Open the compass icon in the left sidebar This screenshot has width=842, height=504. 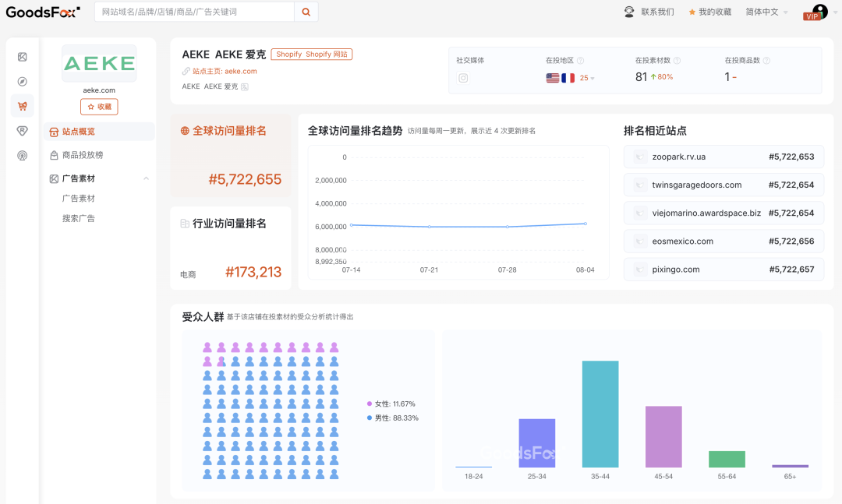(x=22, y=81)
